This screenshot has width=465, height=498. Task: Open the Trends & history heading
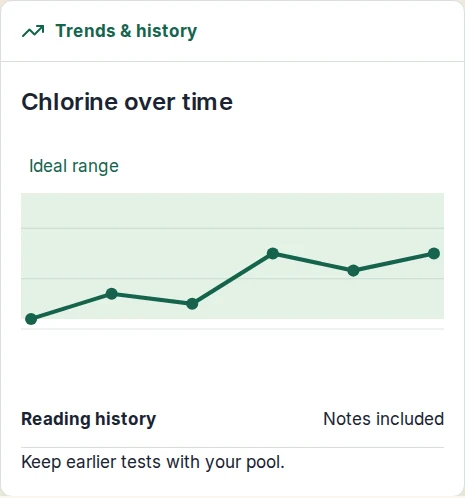point(126,31)
